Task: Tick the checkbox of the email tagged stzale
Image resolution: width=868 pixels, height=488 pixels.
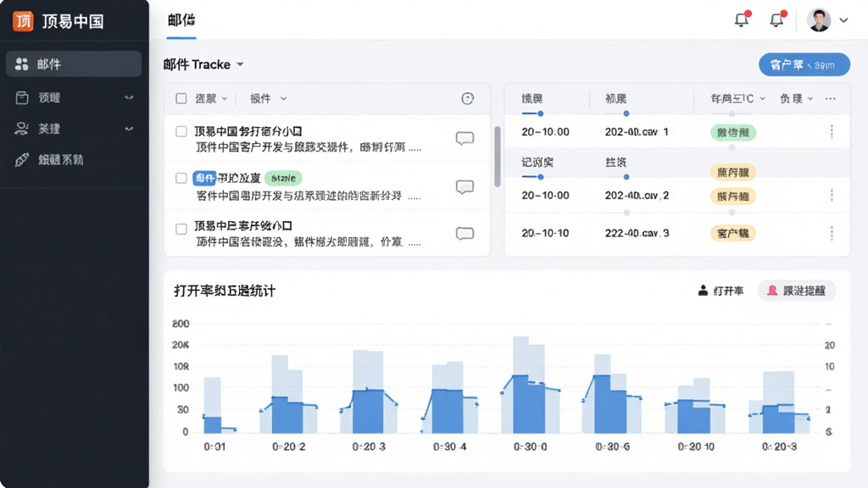Action: (x=181, y=178)
